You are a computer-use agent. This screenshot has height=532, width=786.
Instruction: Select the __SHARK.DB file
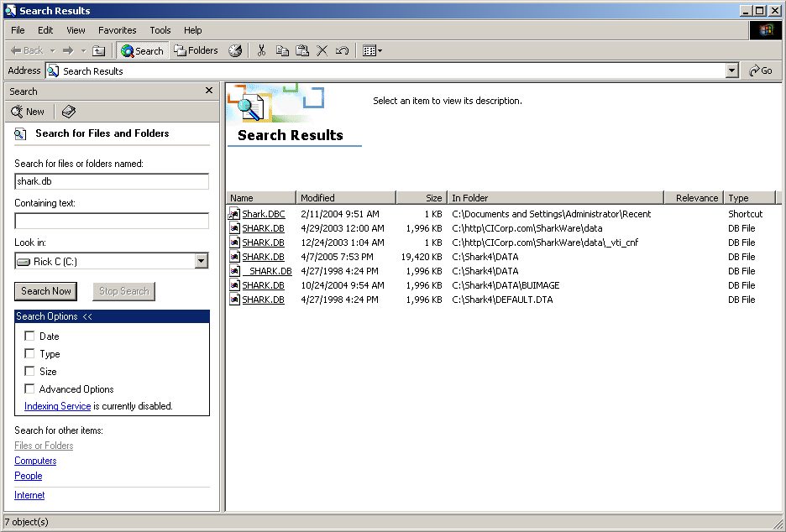pyautogui.click(x=267, y=271)
